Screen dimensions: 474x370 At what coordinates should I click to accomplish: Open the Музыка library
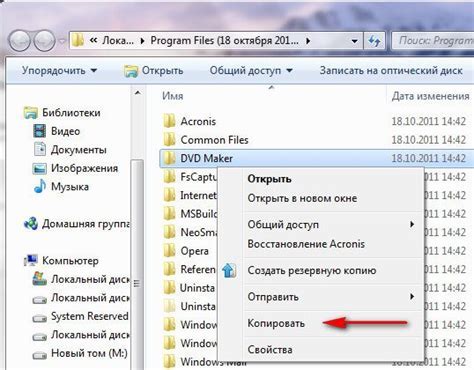point(61,187)
